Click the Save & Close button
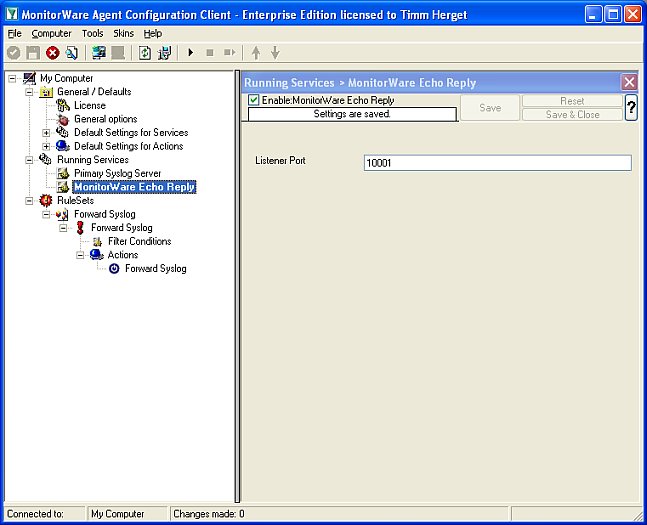647x525 pixels. tap(572, 114)
